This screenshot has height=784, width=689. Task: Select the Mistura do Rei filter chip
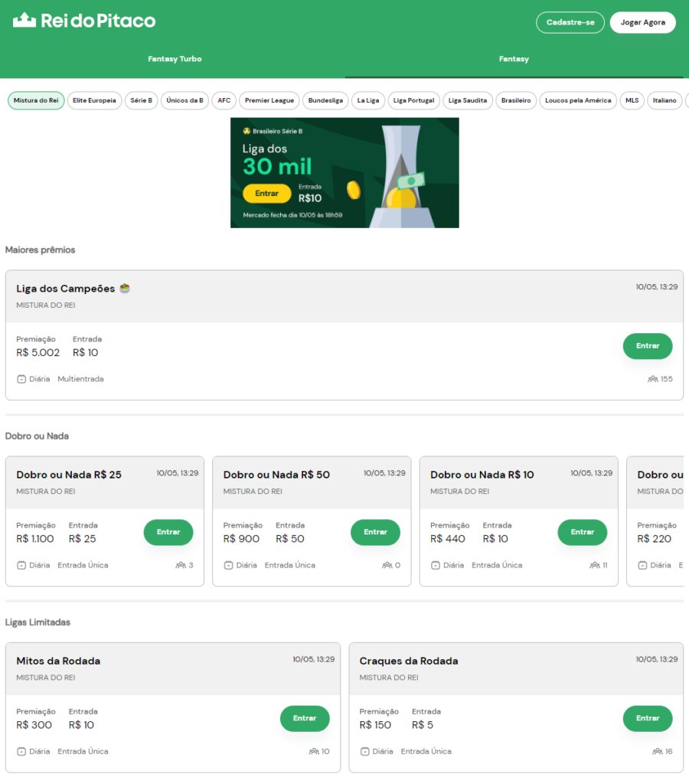(36, 100)
